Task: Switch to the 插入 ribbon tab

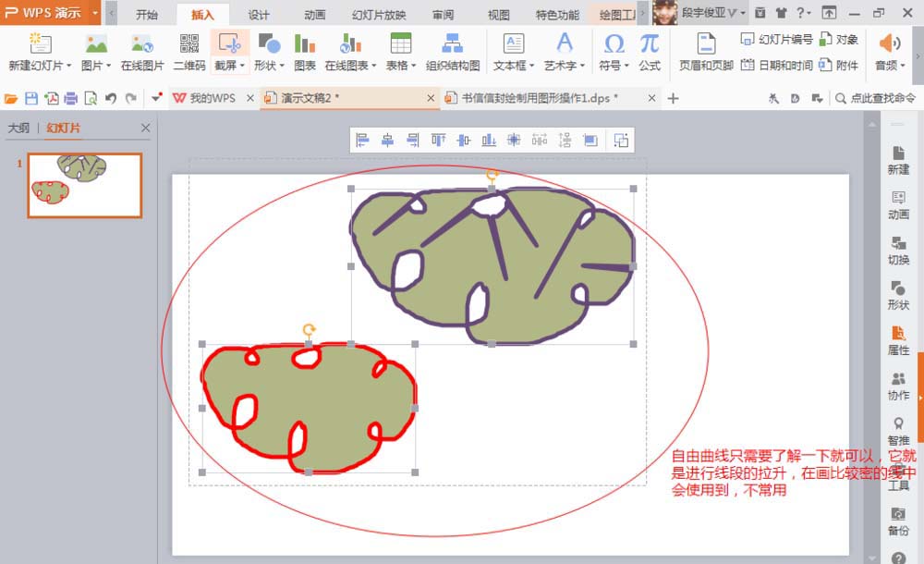Action: coord(202,14)
